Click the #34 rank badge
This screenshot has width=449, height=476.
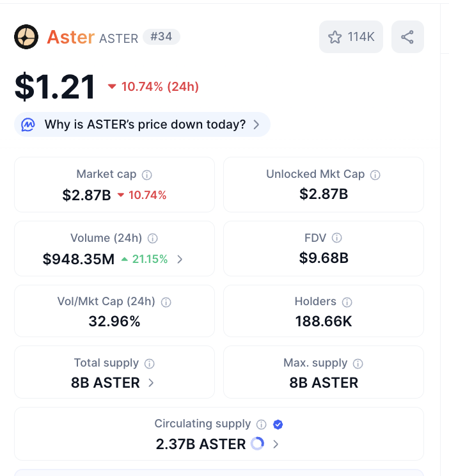pyautogui.click(x=161, y=37)
